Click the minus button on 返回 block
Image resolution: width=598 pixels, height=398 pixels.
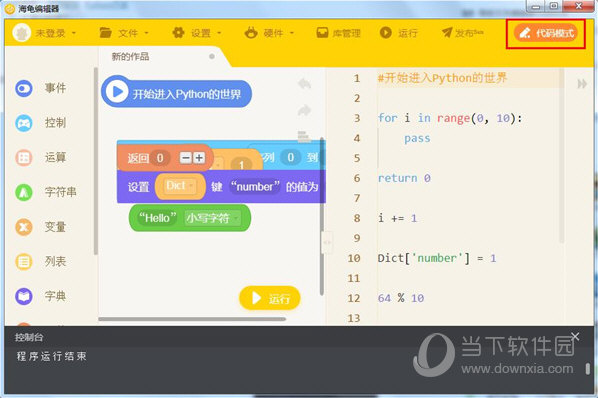[x=186, y=157]
